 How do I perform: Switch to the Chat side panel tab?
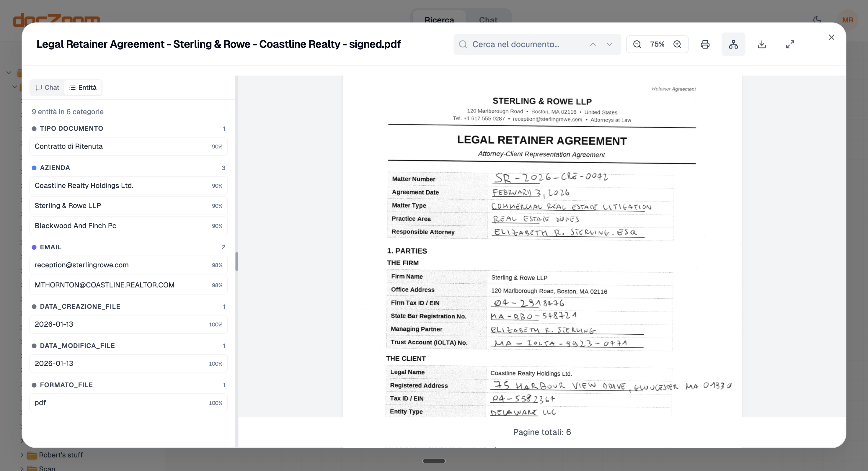[47, 88]
